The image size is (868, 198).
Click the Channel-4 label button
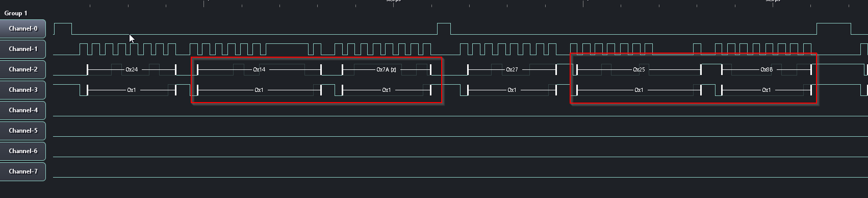click(23, 110)
